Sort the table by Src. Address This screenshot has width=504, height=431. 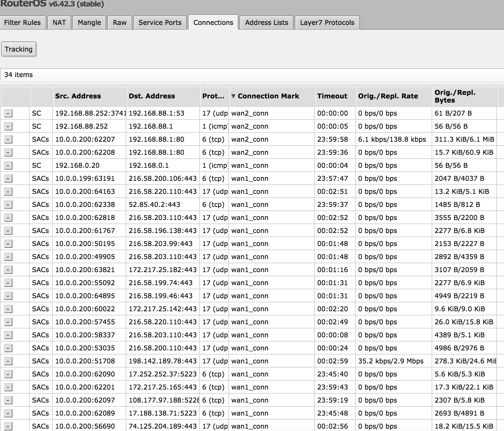tap(78, 96)
